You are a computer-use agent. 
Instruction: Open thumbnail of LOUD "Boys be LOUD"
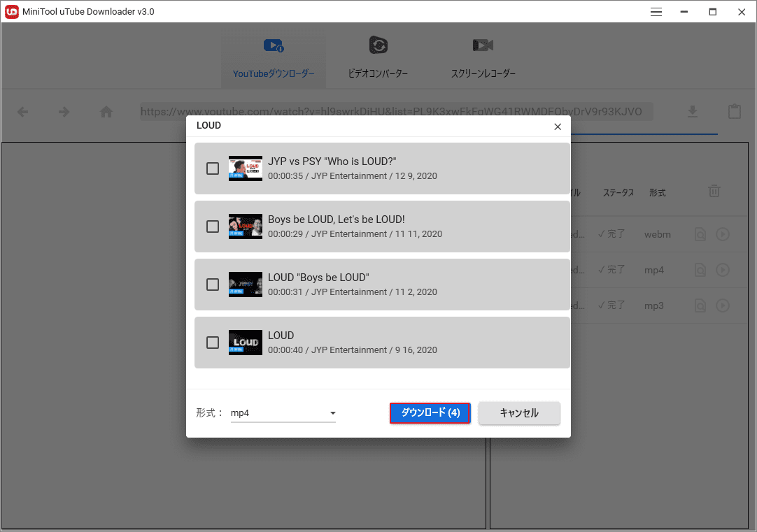[246, 284]
